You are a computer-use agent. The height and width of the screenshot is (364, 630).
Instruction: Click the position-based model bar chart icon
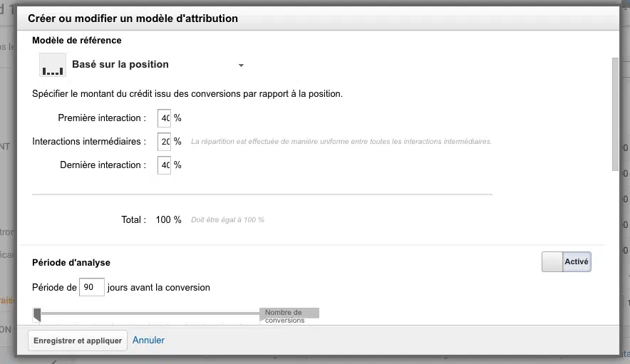(x=51, y=65)
